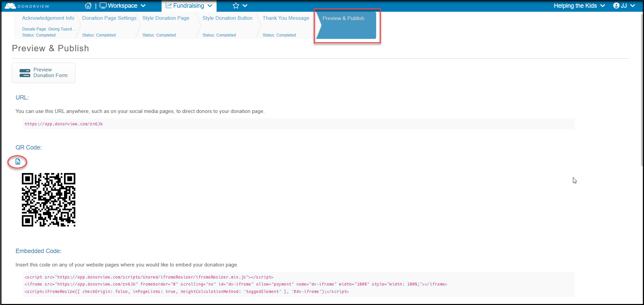Expand the Fundraising dropdown arrow
Viewport: 644px width, 305px height.
tap(210, 6)
